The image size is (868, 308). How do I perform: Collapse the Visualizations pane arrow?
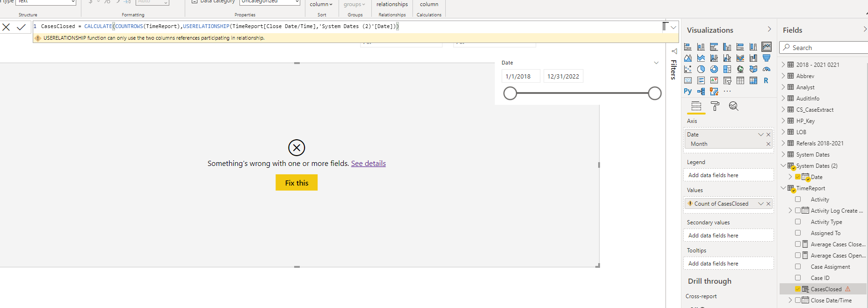[x=769, y=29]
